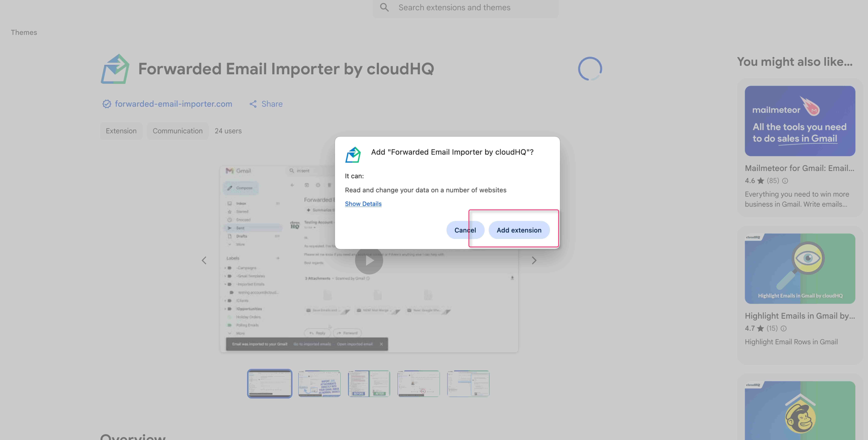The width and height of the screenshot is (868, 440).
Task: Click the Add extension button
Action: [x=519, y=230]
